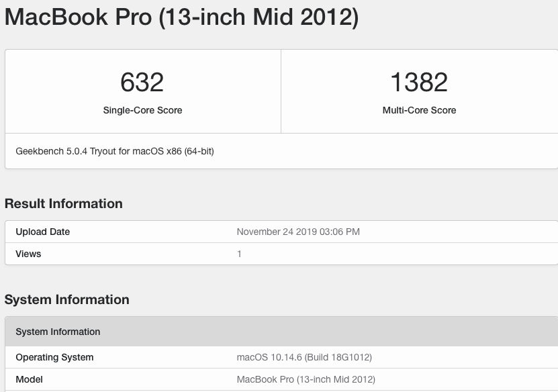Viewport: 558px width, 392px height.
Task: Click the Operating System row label
Action: click(x=54, y=357)
